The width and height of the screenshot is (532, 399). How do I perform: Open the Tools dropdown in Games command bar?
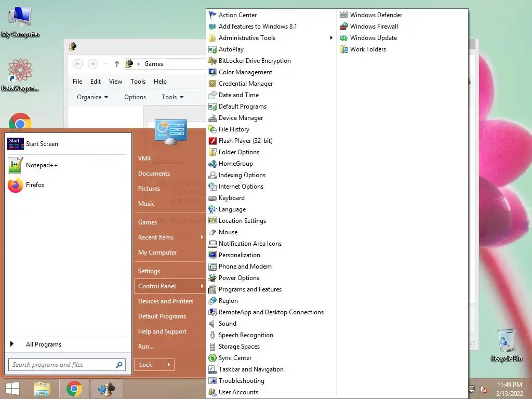[x=172, y=97]
